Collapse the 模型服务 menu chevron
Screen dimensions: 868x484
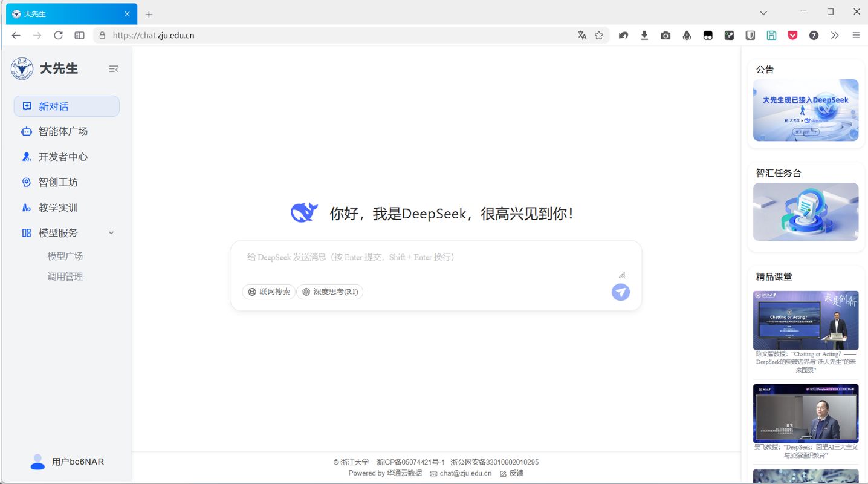click(x=111, y=233)
